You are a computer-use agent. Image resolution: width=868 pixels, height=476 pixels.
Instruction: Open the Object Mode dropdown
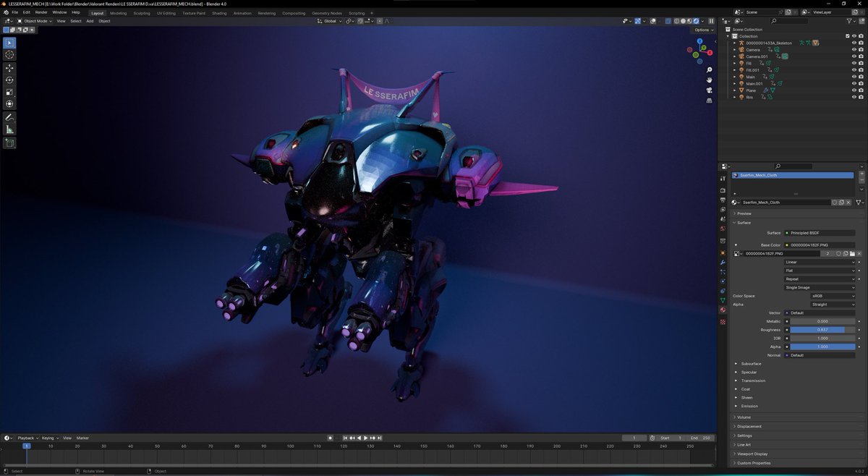(x=34, y=21)
